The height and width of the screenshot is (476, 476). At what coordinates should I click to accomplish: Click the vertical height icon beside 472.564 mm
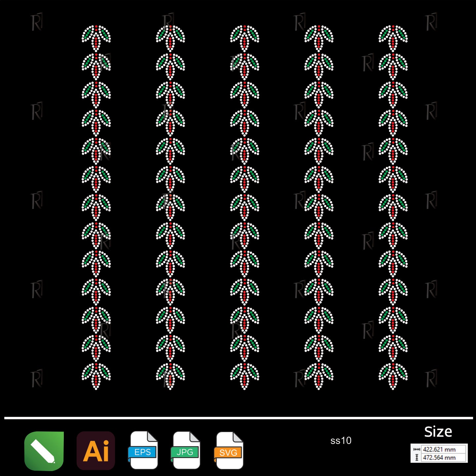point(417,457)
